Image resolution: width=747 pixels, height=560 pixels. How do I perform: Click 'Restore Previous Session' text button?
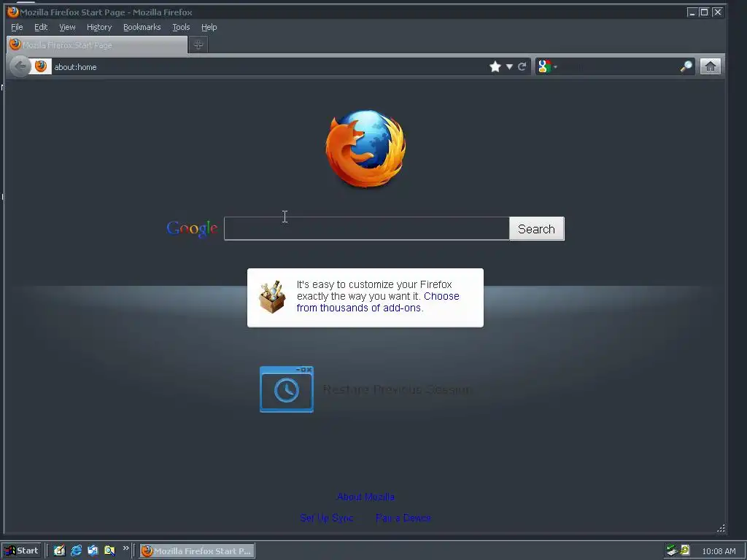tap(398, 389)
